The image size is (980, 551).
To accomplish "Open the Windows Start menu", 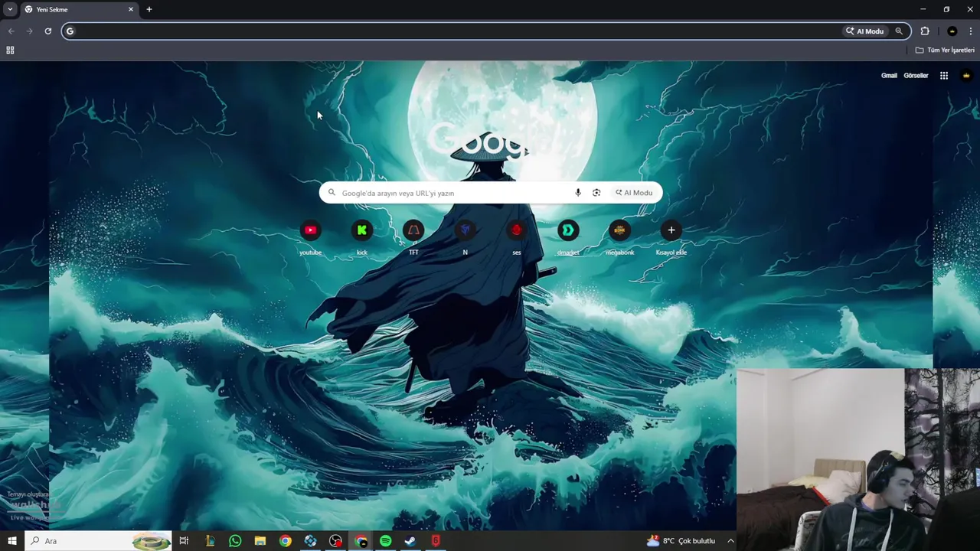I will point(11,541).
